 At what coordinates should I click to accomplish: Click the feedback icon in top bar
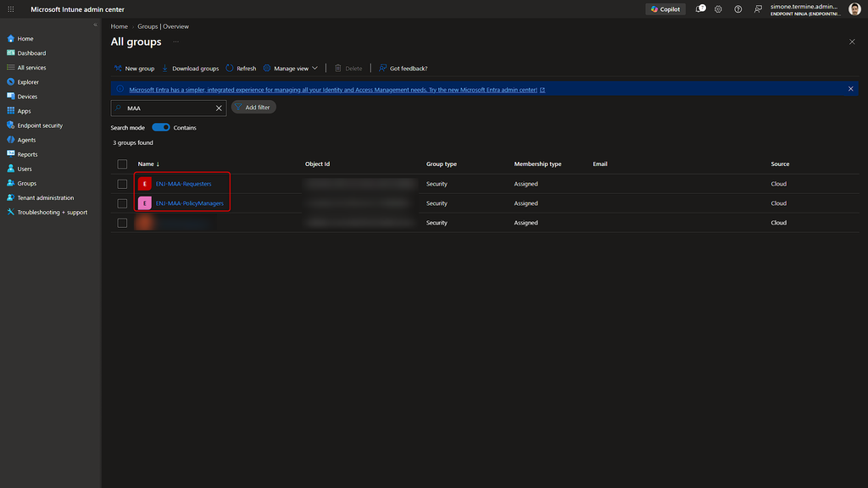(x=758, y=9)
